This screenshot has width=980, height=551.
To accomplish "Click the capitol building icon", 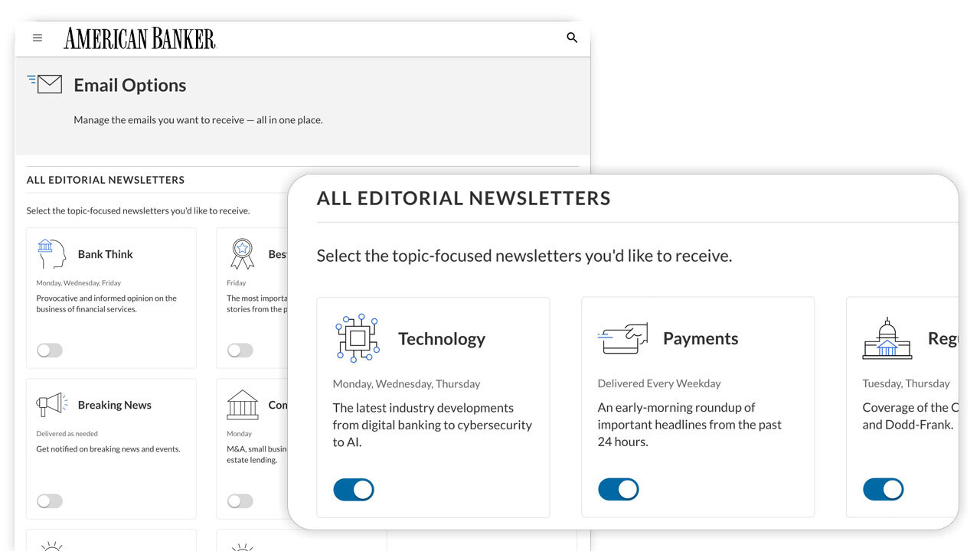I will [x=887, y=338].
